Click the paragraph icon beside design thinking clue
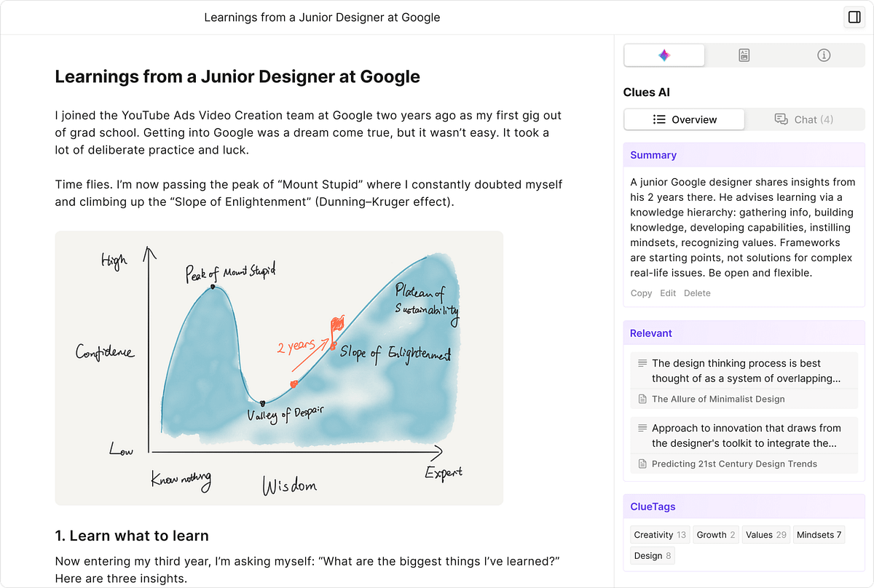The image size is (874, 588). tap(641, 363)
